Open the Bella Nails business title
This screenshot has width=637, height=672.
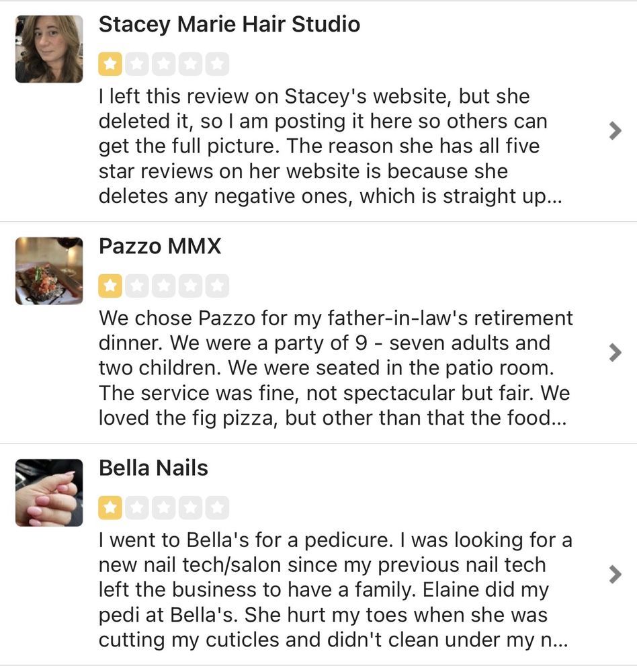coord(153,468)
